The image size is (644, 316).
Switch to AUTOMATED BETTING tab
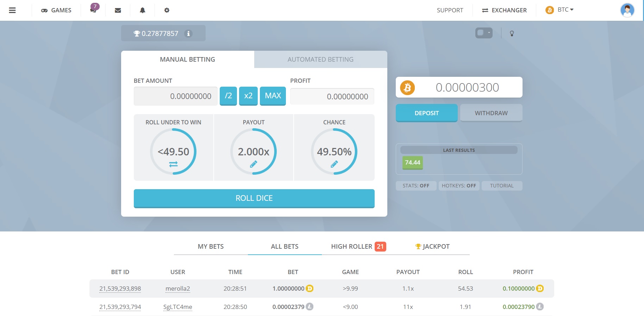coord(320,60)
